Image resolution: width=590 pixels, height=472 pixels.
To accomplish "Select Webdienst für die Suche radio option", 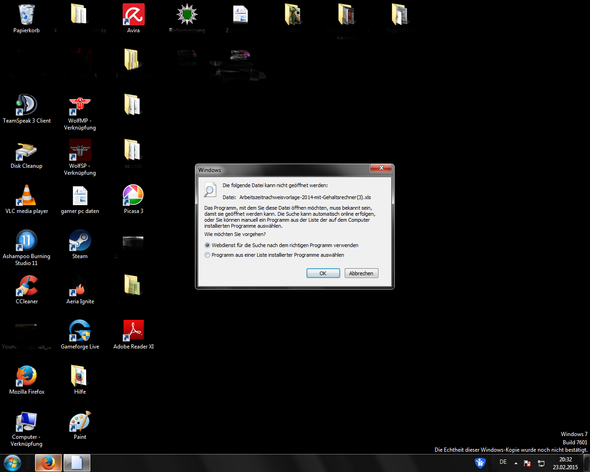I will [207, 245].
